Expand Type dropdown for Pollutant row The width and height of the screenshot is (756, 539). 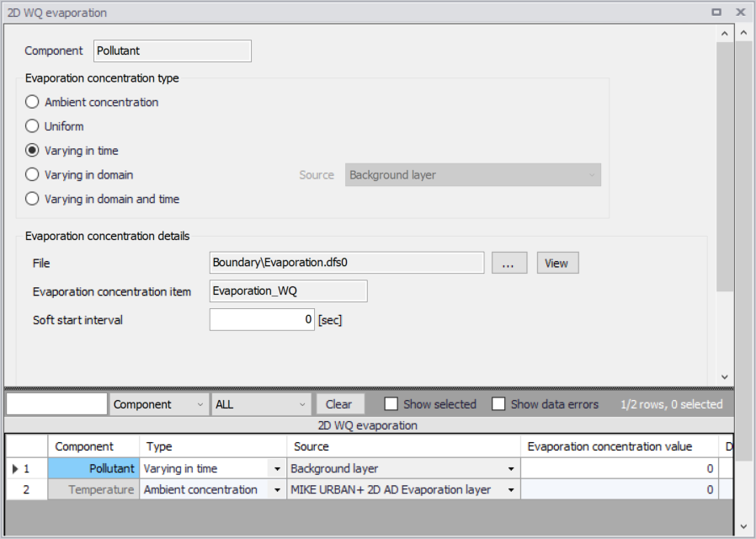tap(277, 468)
